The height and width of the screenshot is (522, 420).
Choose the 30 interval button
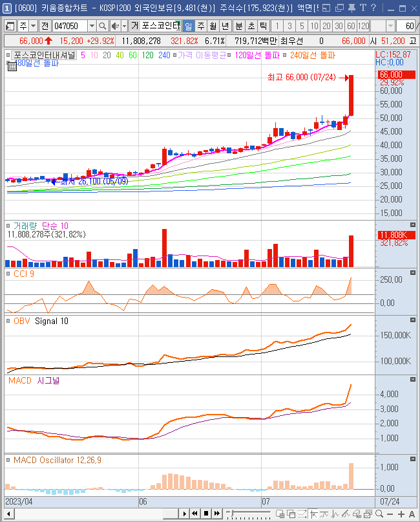pos(339,26)
